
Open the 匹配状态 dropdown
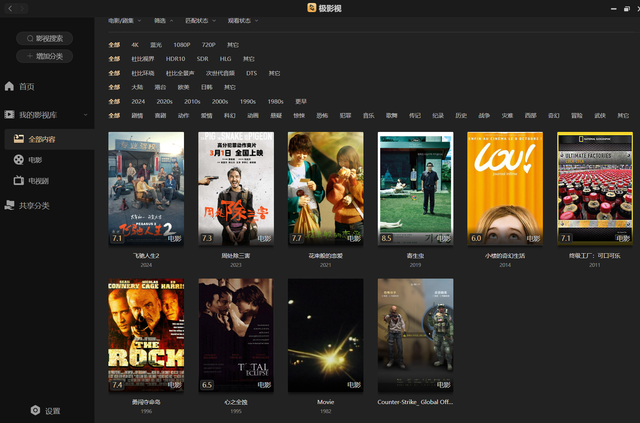click(x=200, y=20)
